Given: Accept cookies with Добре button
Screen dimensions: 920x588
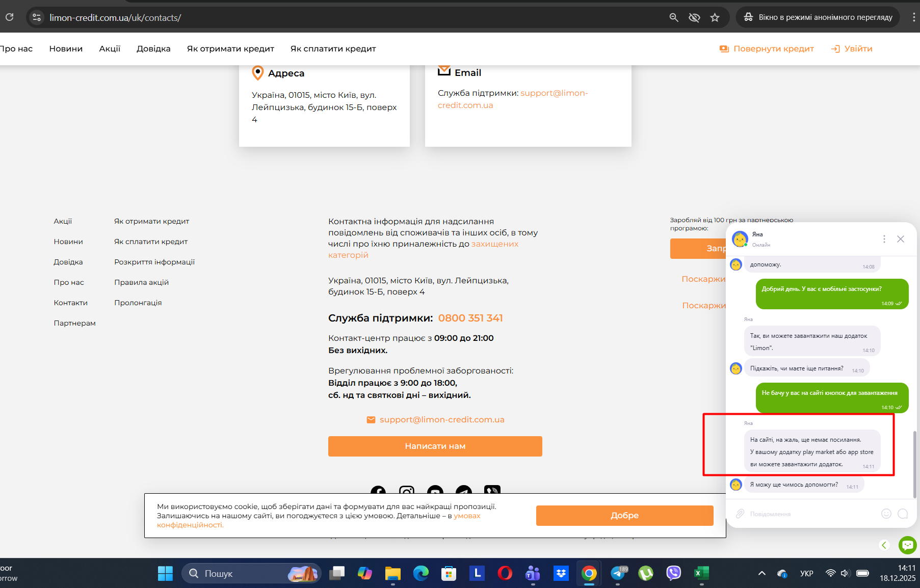Looking at the screenshot, I should [624, 516].
